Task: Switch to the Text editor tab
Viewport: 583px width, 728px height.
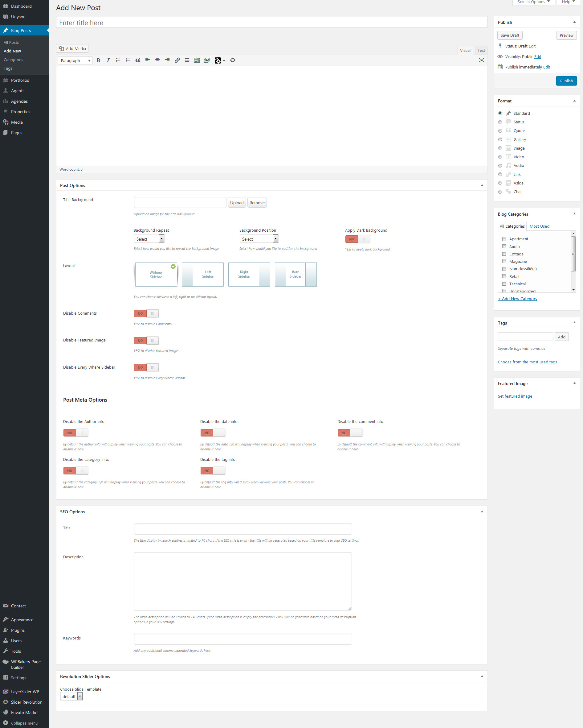Action: coord(481,50)
